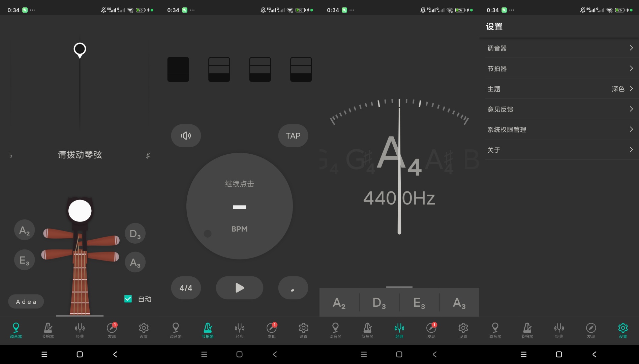This screenshot has height=364, width=639.
Task: Select A2 in the classic tuner string bar
Action: coord(339,303)
